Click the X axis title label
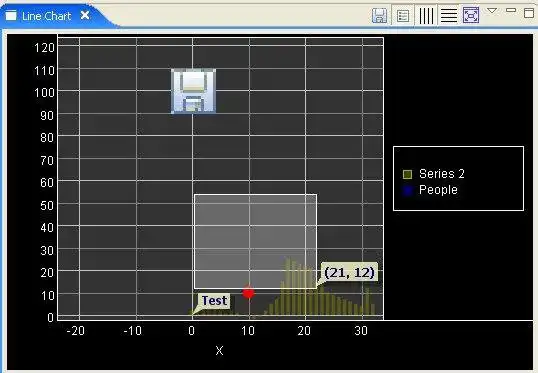 (219, 350)
